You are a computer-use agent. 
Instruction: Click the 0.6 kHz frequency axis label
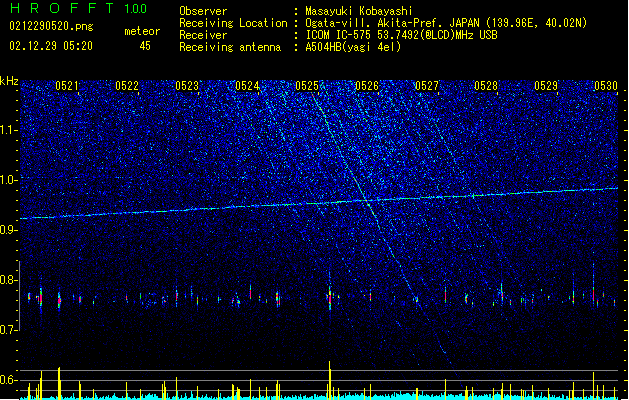pos(9,380)
